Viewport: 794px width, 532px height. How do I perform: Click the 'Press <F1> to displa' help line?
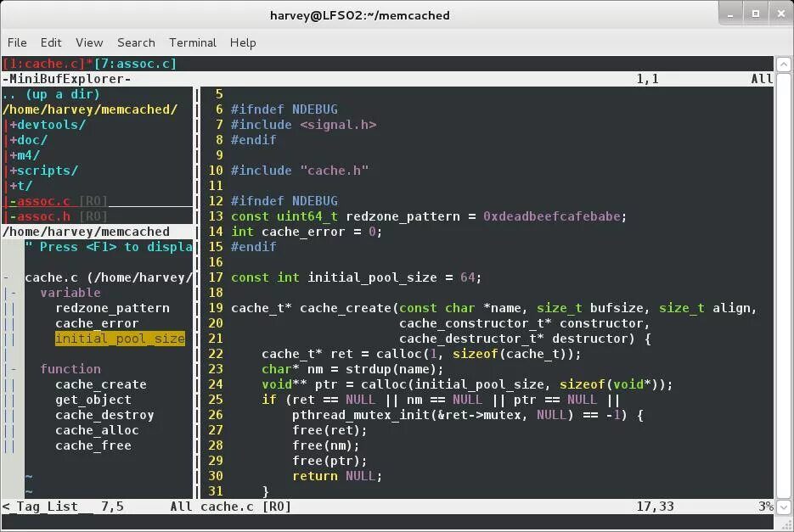[109, 247]
